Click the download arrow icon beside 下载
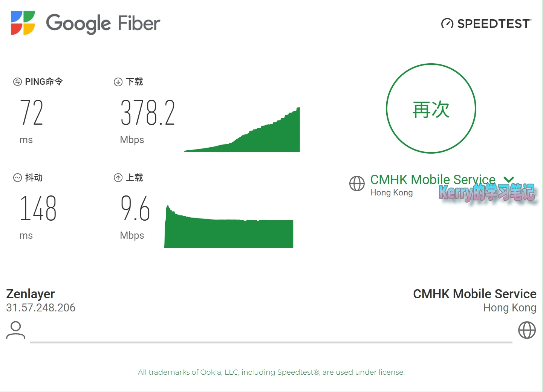Screen dimensions: 543x392 [x=118, y=82]
